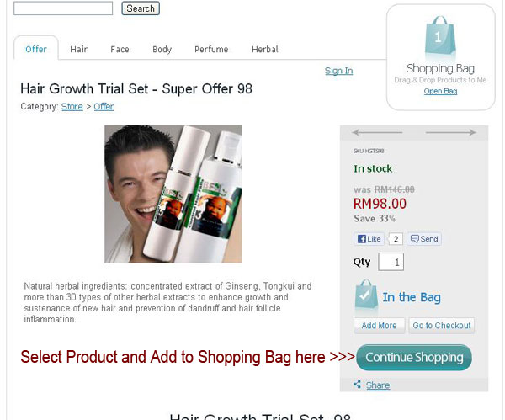The height and width of the screenshot is (420, 505).
Task: Switch to the Face category tab
Action: [120, 50]
